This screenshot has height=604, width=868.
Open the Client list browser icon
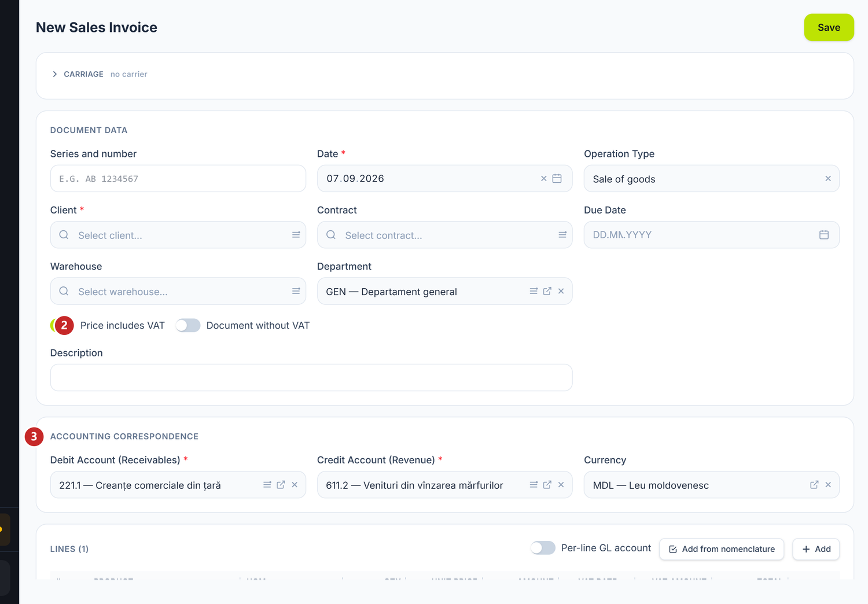(296, 235)
